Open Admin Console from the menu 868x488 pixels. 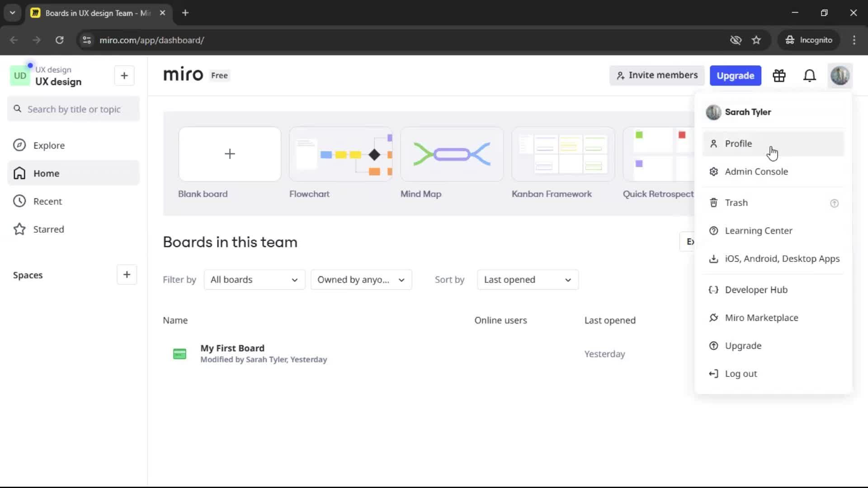773,172
